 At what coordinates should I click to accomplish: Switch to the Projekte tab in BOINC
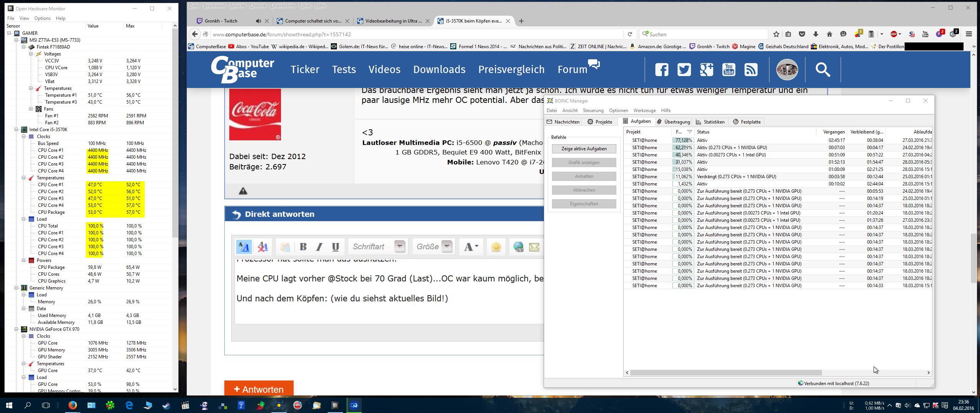pos(600,122)
